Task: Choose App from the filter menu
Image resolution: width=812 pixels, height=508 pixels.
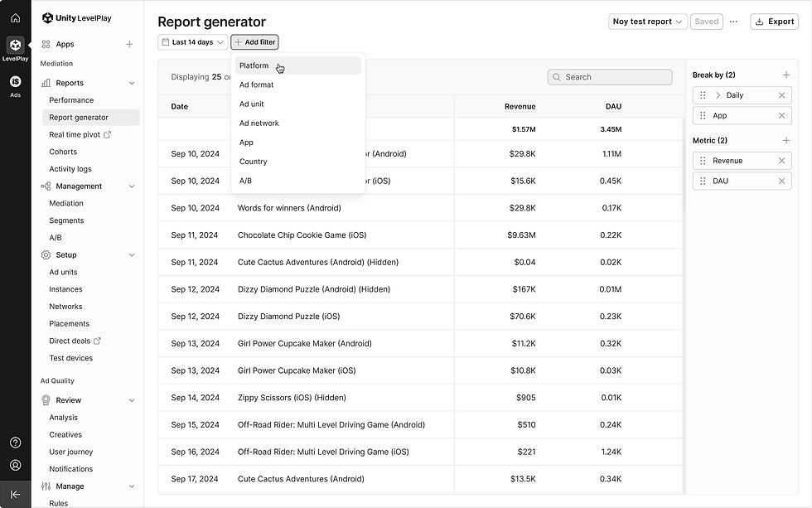Action: tap(297, 143)
